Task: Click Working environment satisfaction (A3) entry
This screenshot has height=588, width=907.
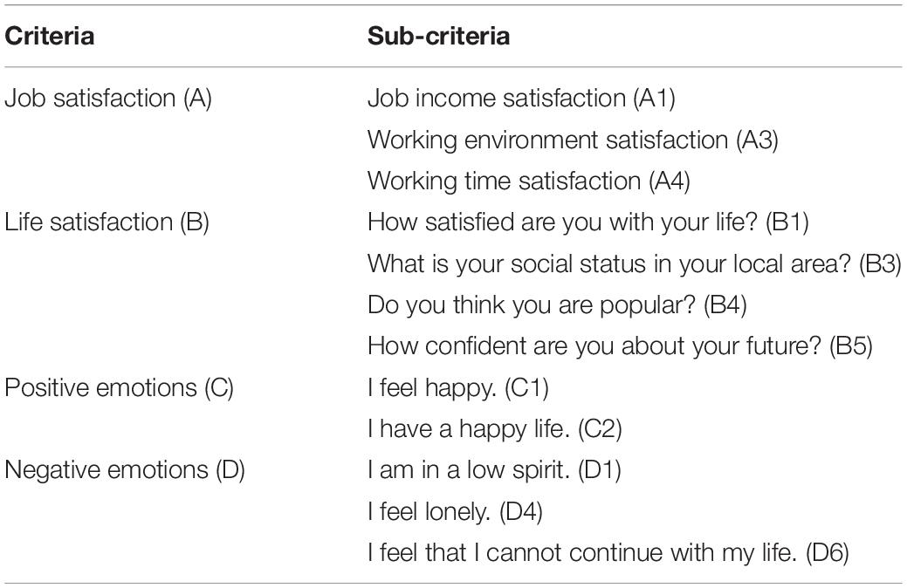Action: pos(573,140)
